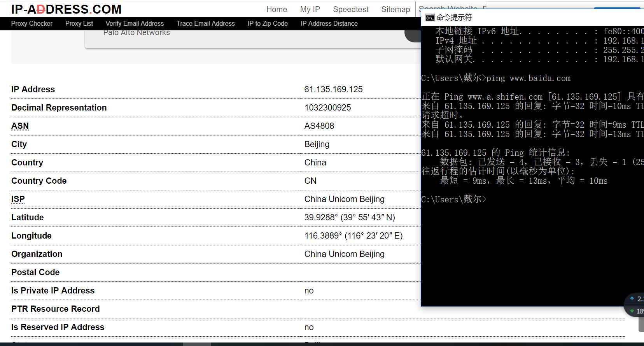
Task: Select the Beijing city value
Action: (x=317, y=144)
